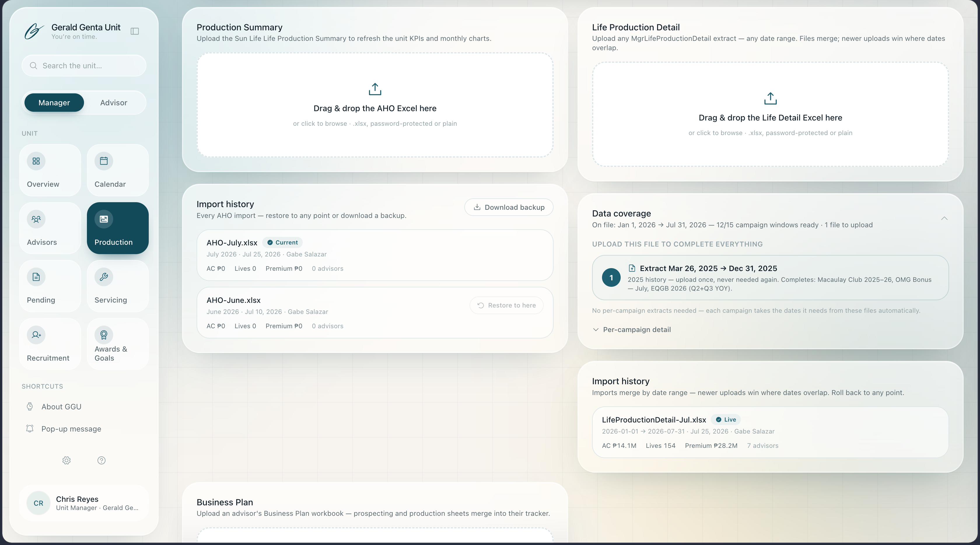The width and height of the screenshot is (980, 545).
Task: Go to the Calendar section
Action: [118, 170]
